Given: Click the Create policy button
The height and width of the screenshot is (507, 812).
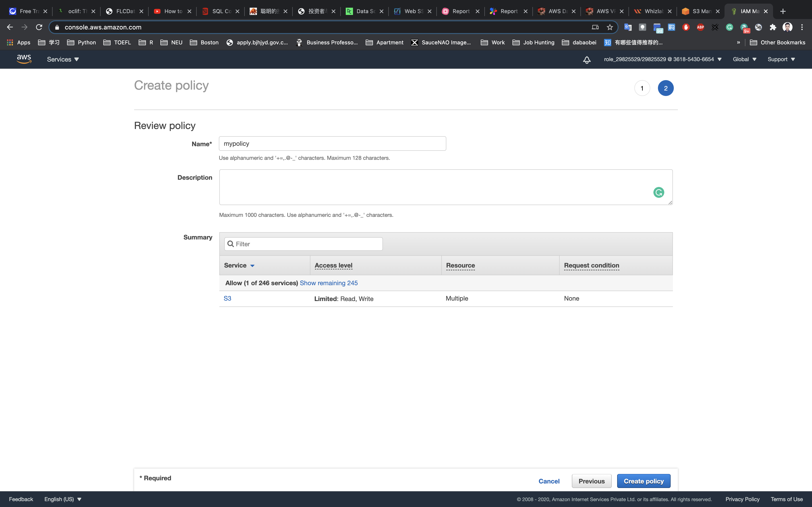Looking at the screenshot, I should [x=643, y=481].
